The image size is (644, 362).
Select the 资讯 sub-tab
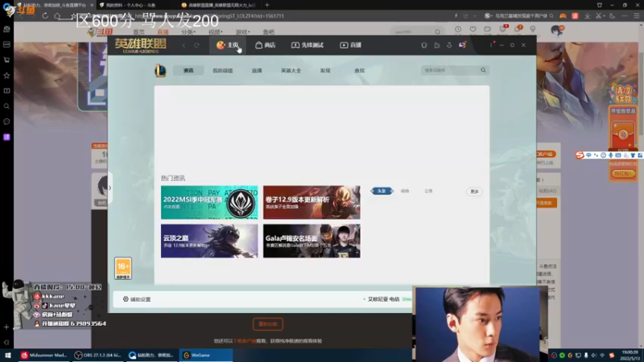[x=188, y=71]
